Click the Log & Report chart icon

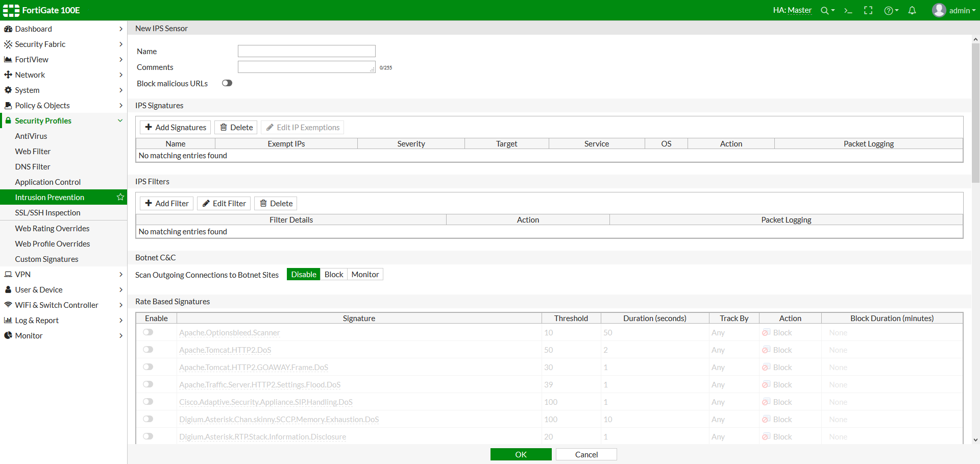click(8, 321)
